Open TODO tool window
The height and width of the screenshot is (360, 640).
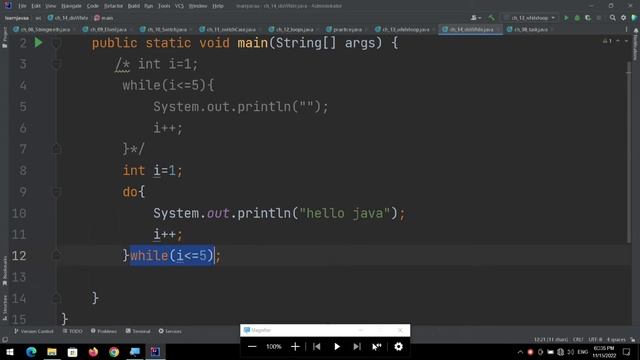73,331
